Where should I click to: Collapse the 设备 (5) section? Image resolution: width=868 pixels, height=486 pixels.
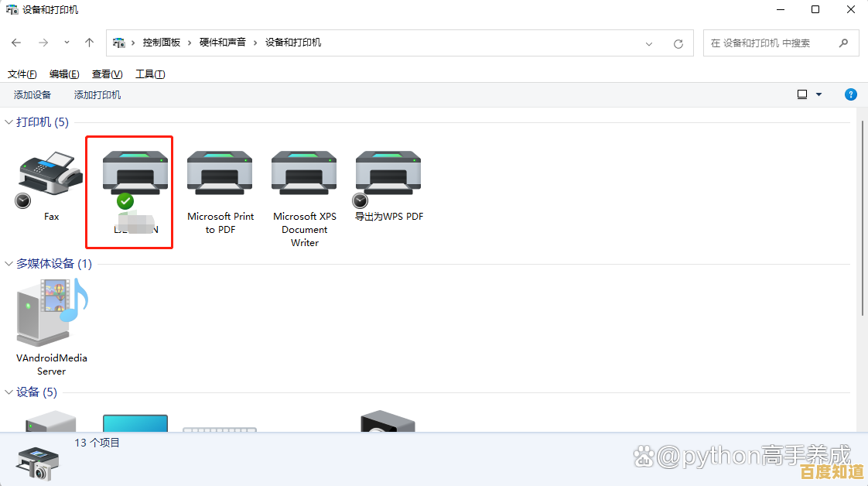pos(8,392)
